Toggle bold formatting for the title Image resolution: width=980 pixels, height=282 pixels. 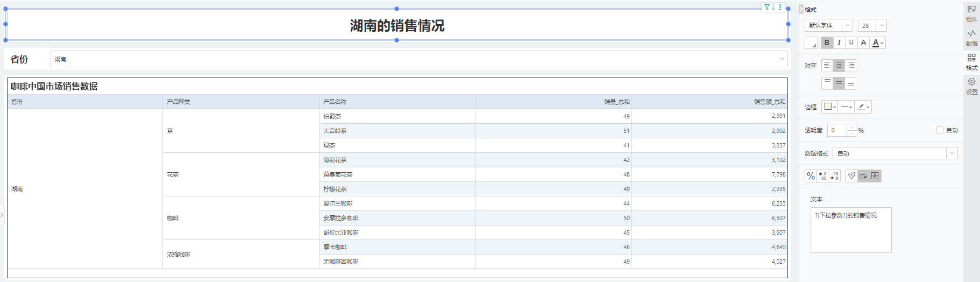[827, 43]
